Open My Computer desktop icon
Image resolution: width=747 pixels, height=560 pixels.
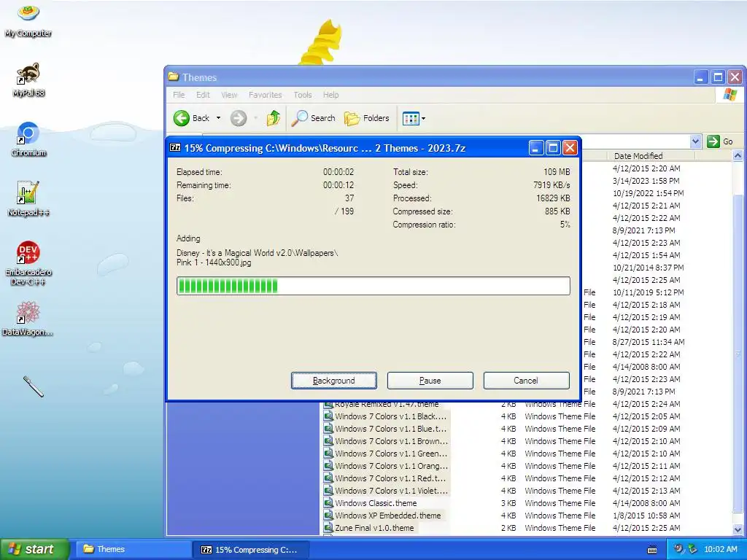pos(28,20)
